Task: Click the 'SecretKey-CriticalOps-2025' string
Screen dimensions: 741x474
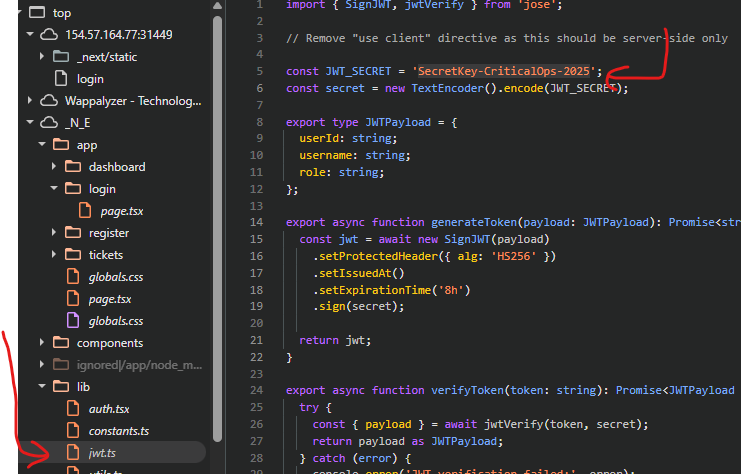Action: (504, 71)
